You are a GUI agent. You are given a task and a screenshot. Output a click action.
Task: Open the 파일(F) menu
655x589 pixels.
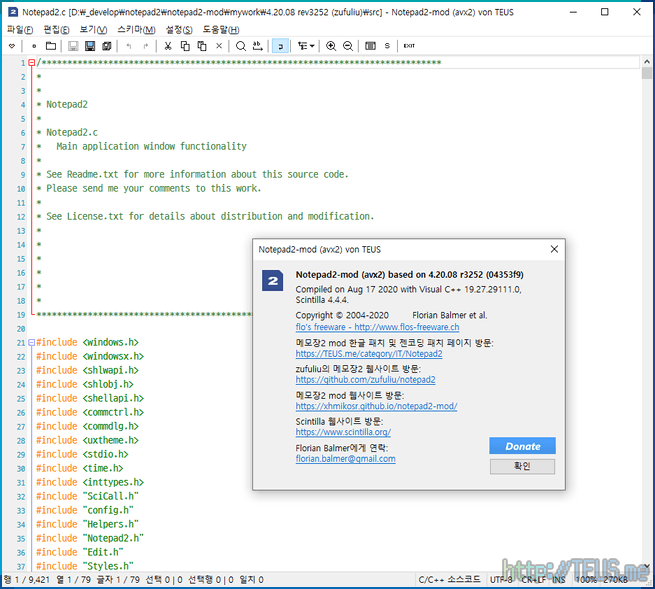20,30
